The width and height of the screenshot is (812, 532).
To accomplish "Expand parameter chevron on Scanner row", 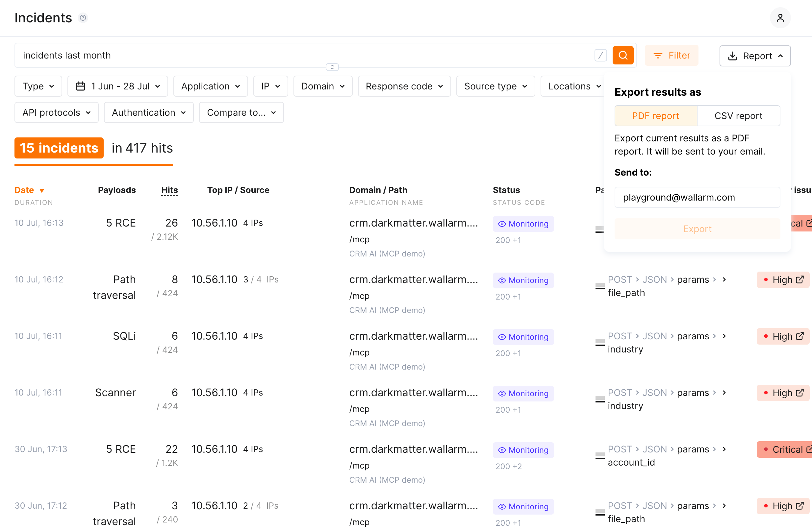I will (x=724, y=393).
